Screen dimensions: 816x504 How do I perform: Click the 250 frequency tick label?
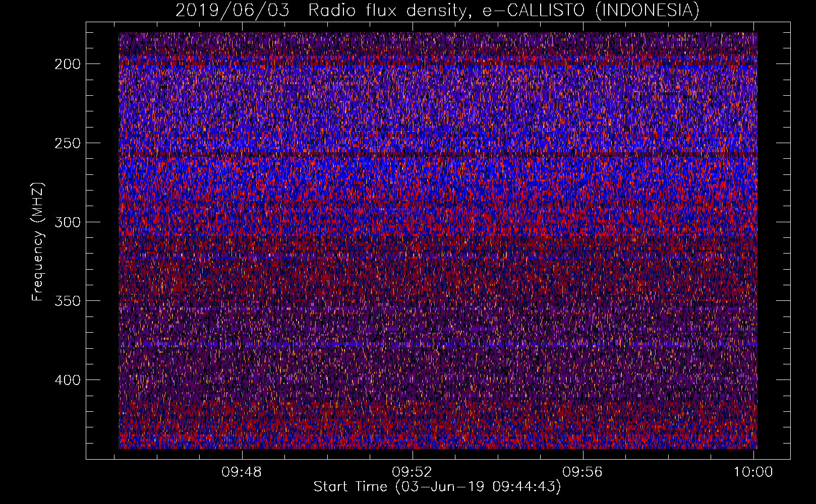(x=68, y=143)
